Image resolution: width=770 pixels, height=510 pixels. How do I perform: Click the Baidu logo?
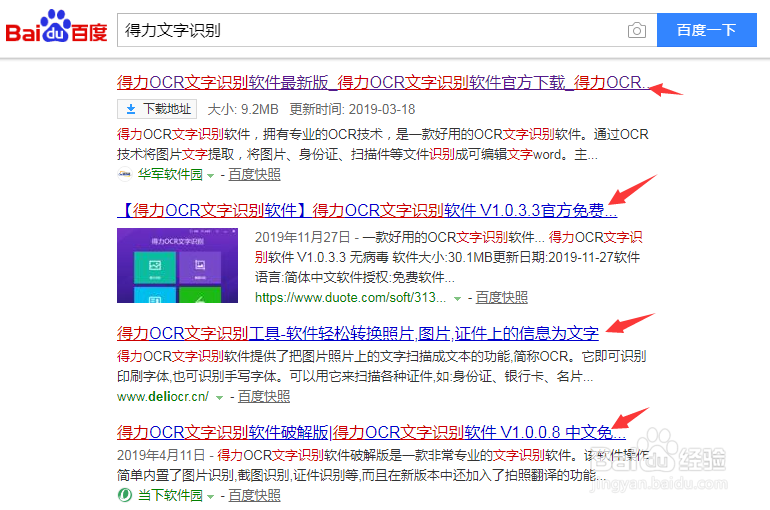point(56,27)
